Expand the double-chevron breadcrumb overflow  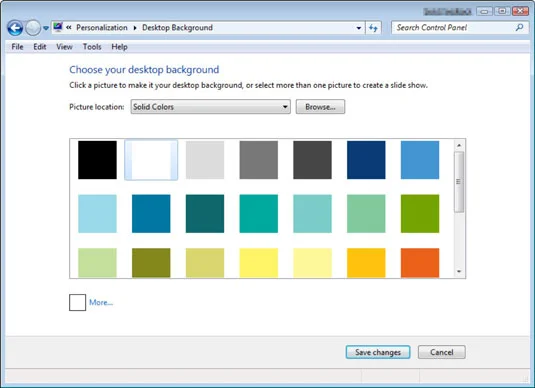pos(69,28)
